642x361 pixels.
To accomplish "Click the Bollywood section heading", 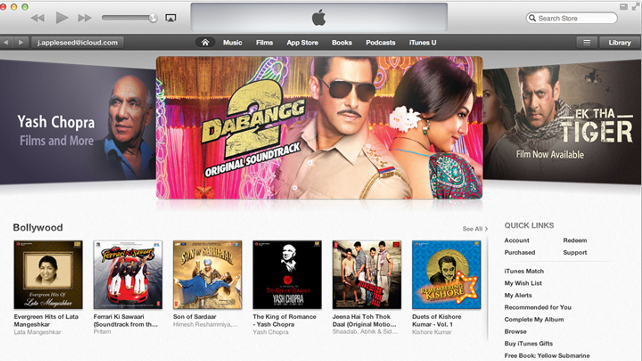I will (x=38, y=228).
